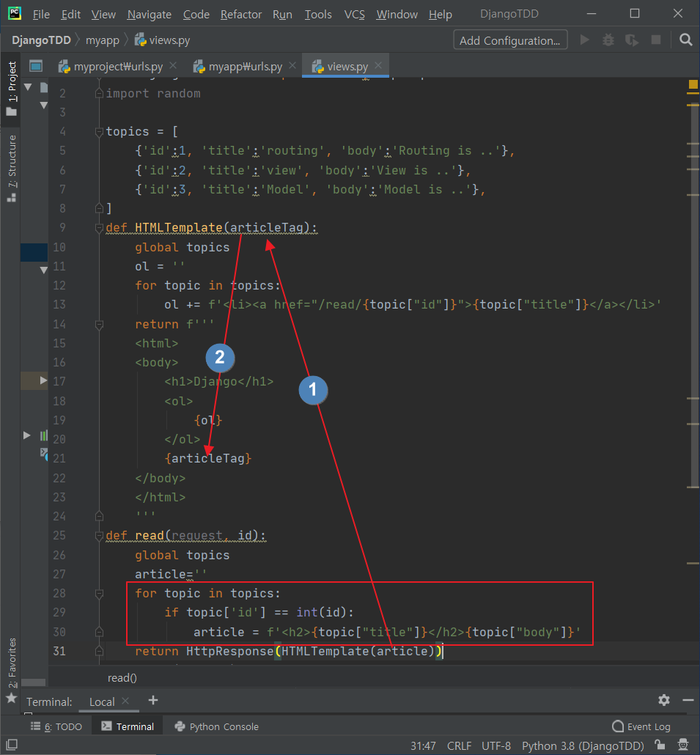Click the DjangoTDD breadcrumb
This screenshot has width=700, height=755.
[41, 40]
